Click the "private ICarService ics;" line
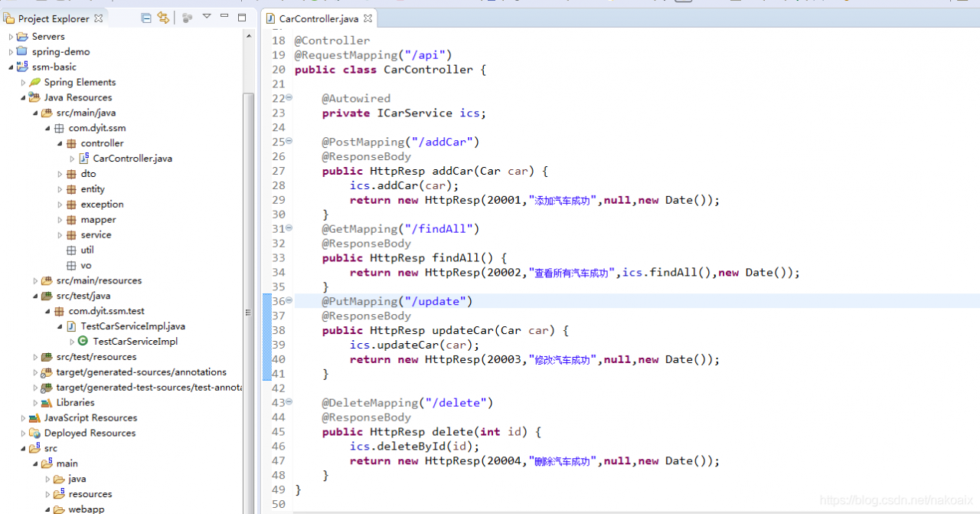This screenshot has width=980, height=514. (x=403, y=113)
